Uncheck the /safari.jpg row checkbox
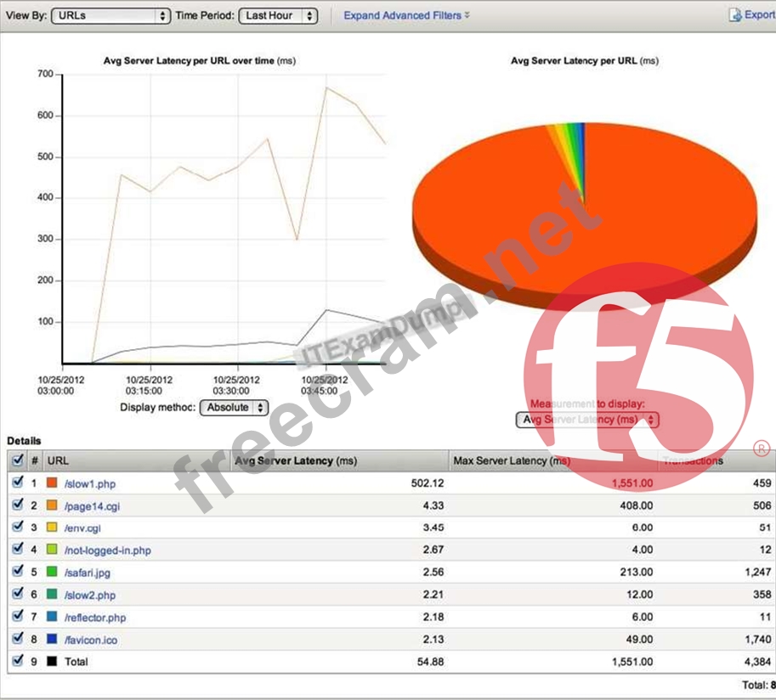The height and width of the screenshot is (700, 776). 17,572
